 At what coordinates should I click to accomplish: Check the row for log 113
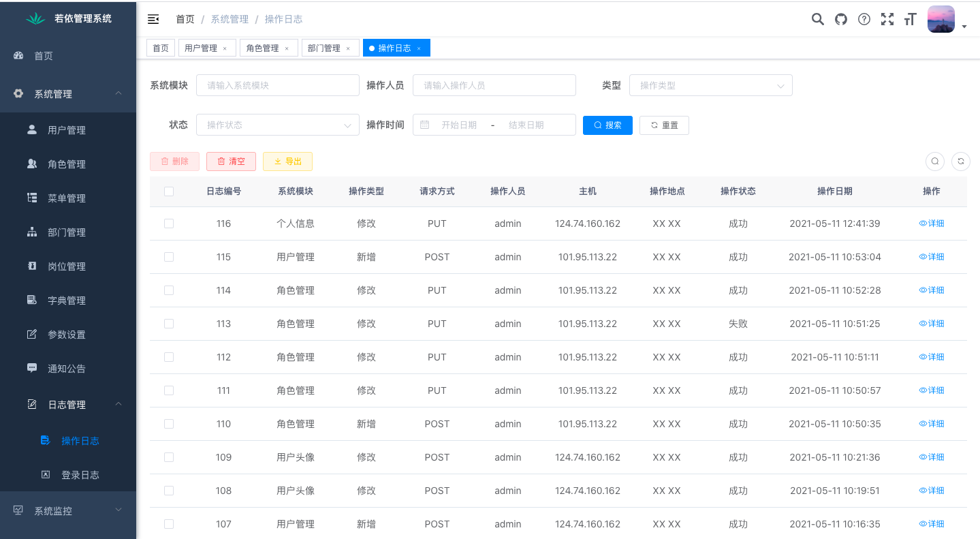tap(169, 324)
